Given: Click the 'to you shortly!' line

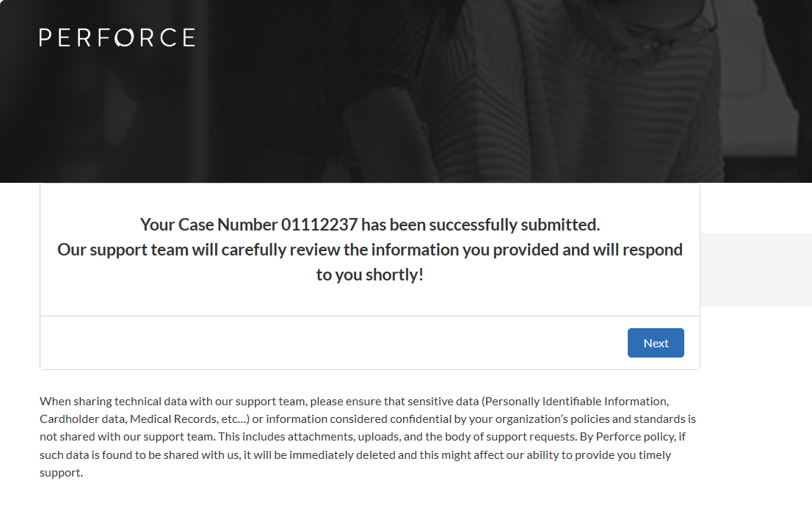Looking at the screenshot, I should (x=370, y=275).
